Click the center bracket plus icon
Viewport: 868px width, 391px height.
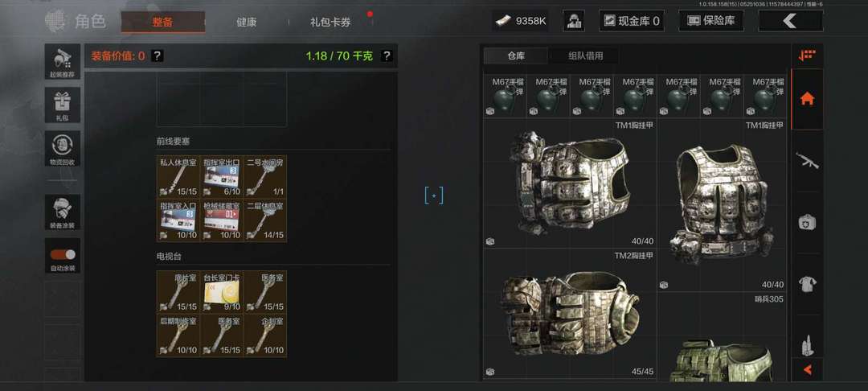coord(434,195)
